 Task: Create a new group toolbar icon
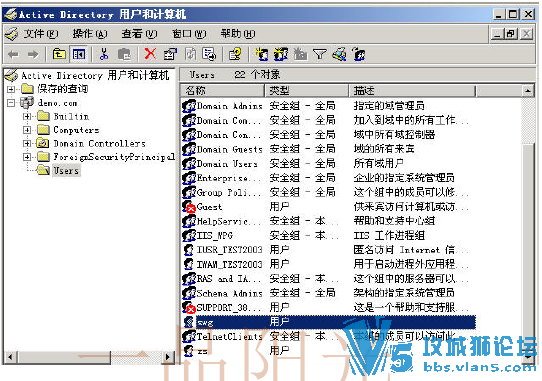[x=281, y=54]
